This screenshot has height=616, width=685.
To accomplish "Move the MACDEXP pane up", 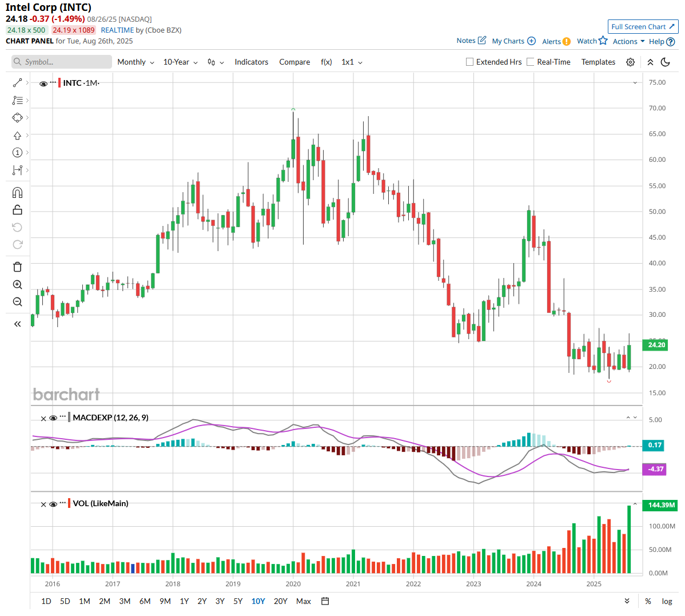I will 628,418.
